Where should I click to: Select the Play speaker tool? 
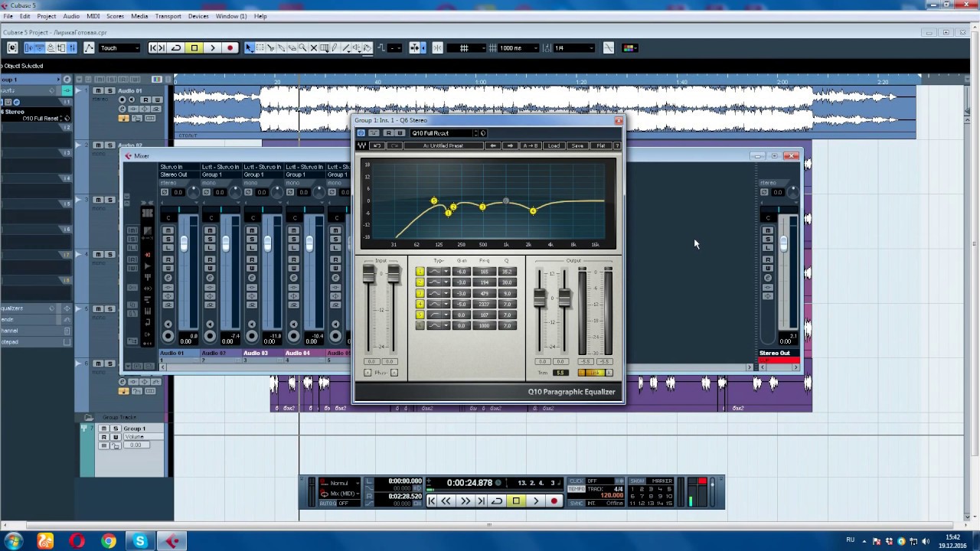point(357,47)
